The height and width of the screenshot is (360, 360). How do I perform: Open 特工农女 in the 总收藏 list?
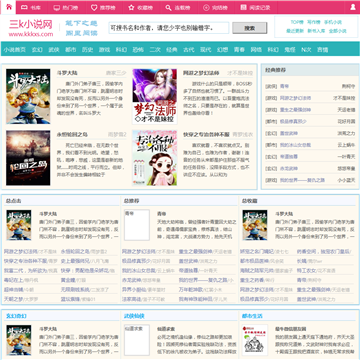[306, 270]
